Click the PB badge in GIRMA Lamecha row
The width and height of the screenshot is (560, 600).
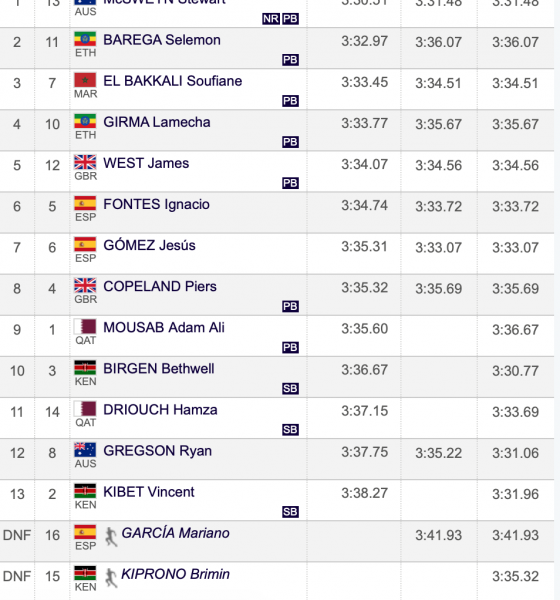[290, 142]
